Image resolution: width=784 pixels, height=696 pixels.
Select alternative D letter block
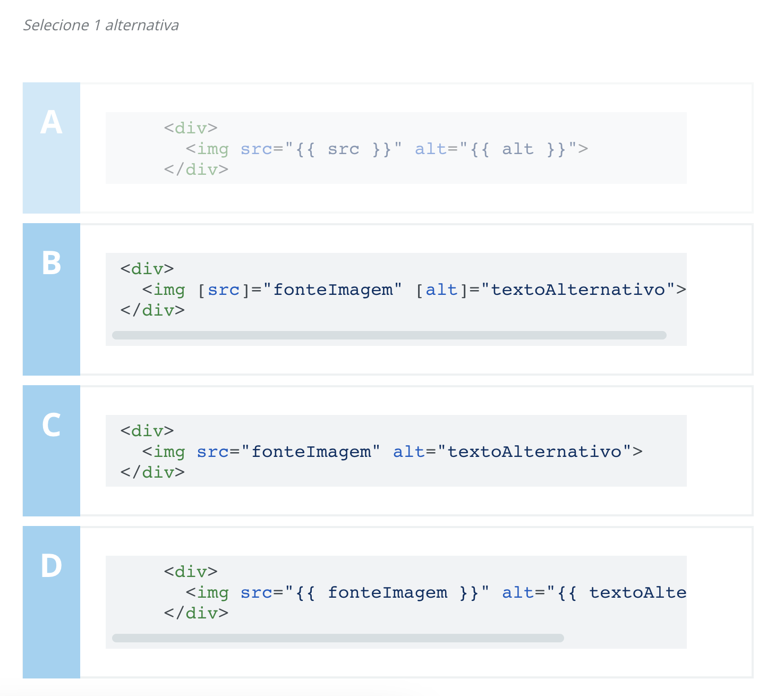[x=52, y=602]
